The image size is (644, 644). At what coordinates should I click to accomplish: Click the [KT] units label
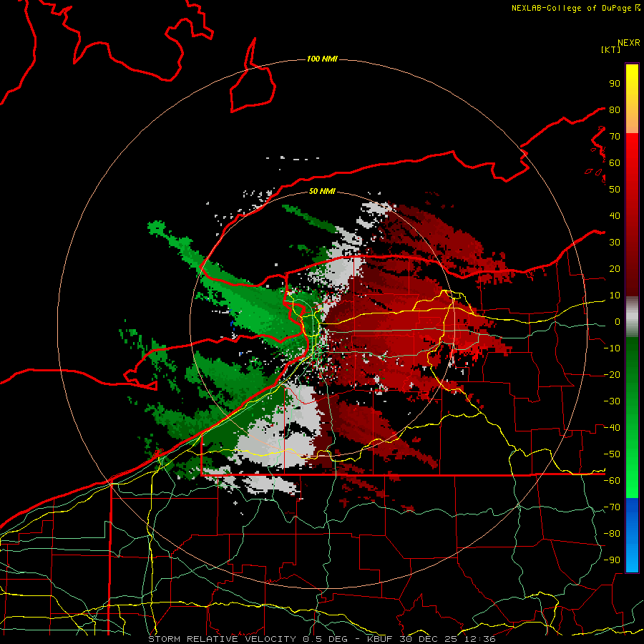(611, 49)
